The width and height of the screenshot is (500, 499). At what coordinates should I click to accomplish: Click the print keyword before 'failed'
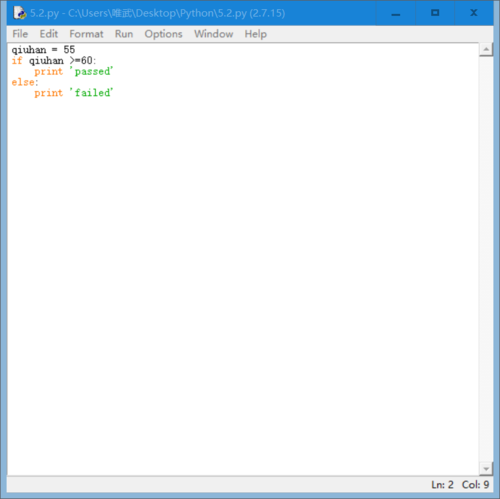point(49,93)
